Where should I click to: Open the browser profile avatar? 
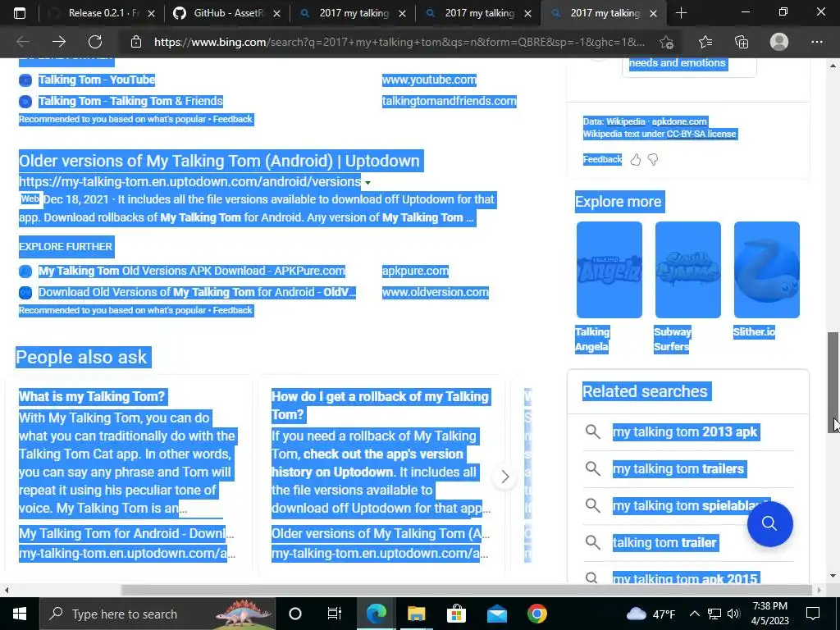coord(779,42)
